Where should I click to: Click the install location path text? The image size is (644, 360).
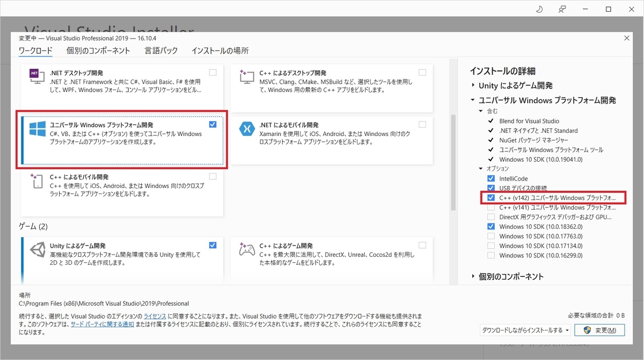pyautogui.click(x=104, y=304)
